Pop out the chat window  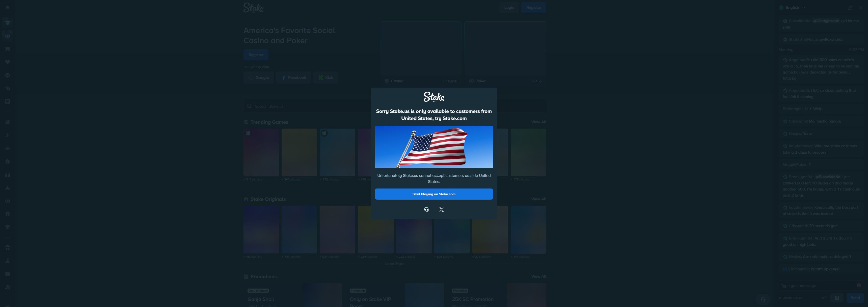point(850,7)
